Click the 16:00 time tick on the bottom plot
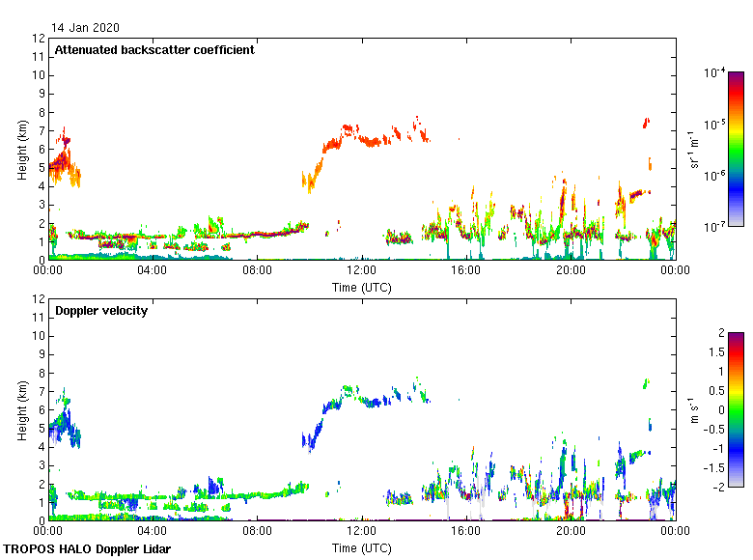The image size is (753, 560). coord(466,532)
